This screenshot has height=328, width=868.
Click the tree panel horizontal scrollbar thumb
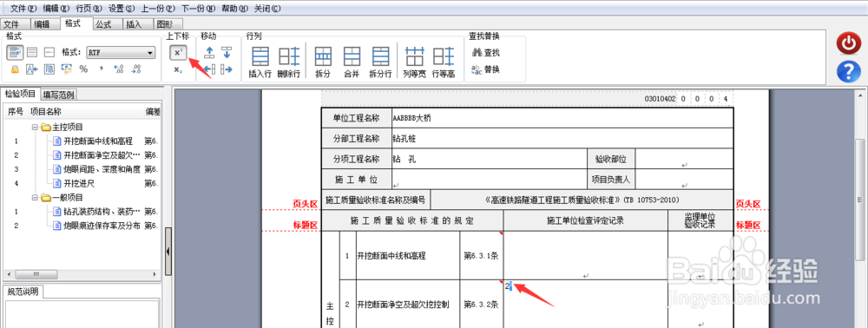pyautogui.click(x=36, y=275)
